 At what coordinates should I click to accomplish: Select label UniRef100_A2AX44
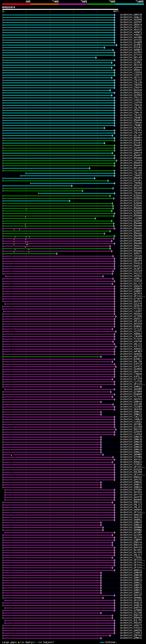point(131,67)
